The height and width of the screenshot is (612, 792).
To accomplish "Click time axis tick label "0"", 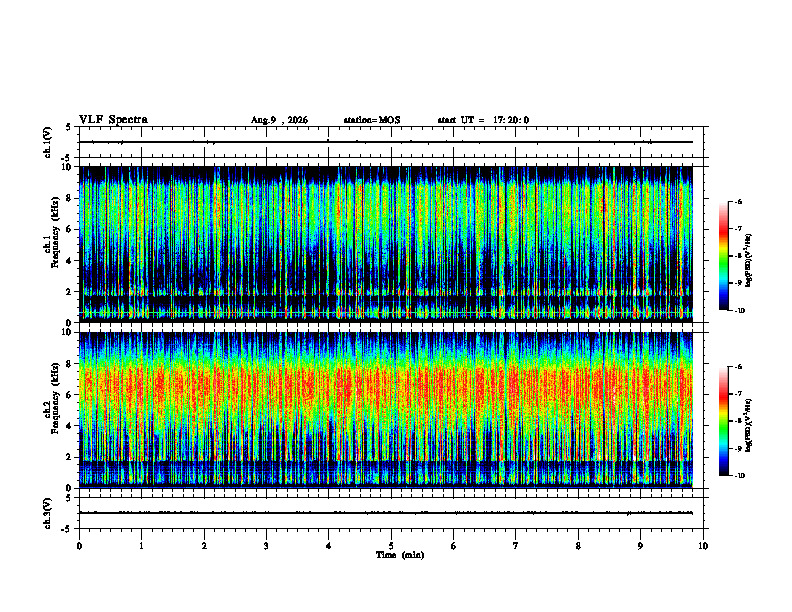I will pyautogui.click(x=79, y=546).
